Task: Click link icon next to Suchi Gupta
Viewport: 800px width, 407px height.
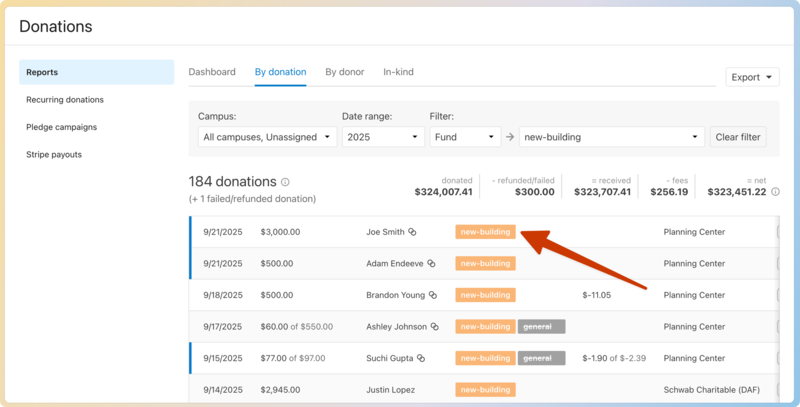Action: 421,358
